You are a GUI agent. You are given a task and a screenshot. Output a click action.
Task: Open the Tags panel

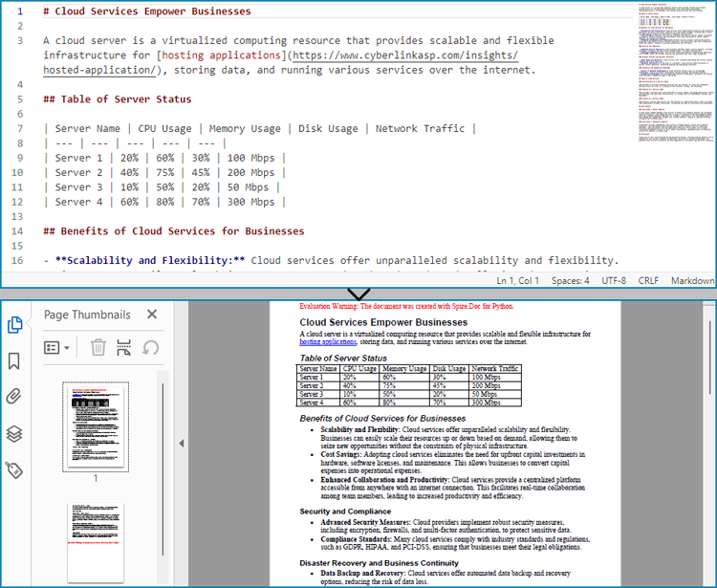click(14, 469)
